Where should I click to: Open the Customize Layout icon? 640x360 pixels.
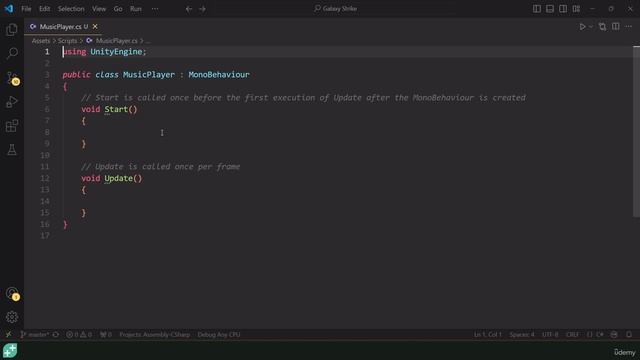[576, 9]
